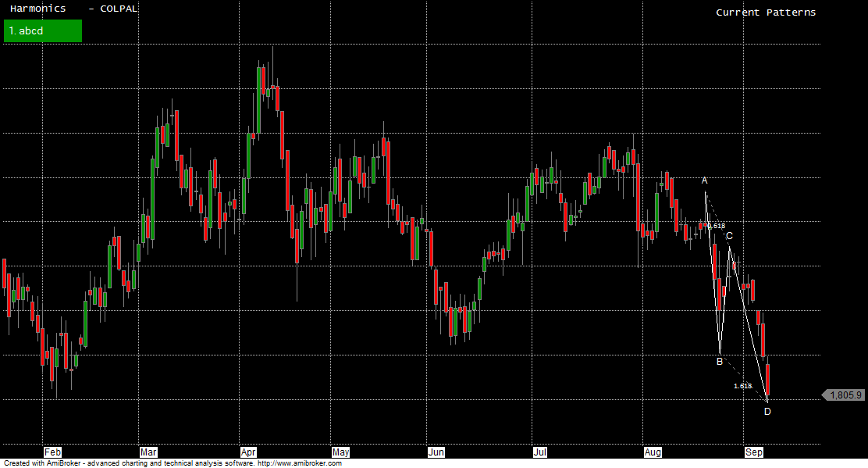Select point B of the abcd pattern

720,362
